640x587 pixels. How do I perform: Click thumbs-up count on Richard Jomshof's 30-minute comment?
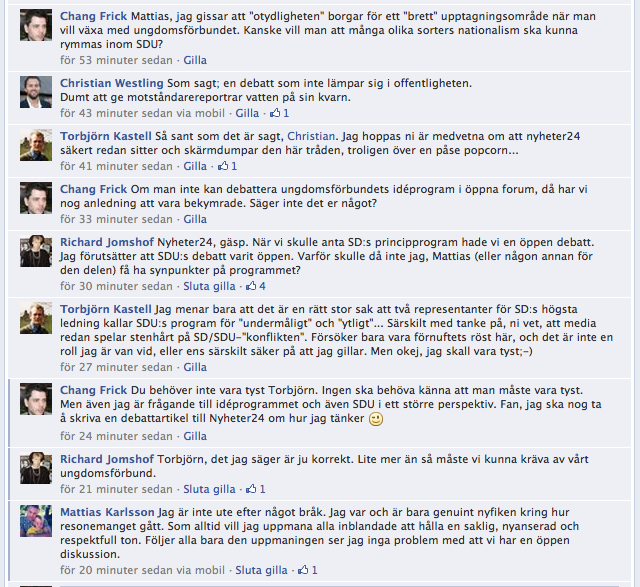(x=262, y=286)
